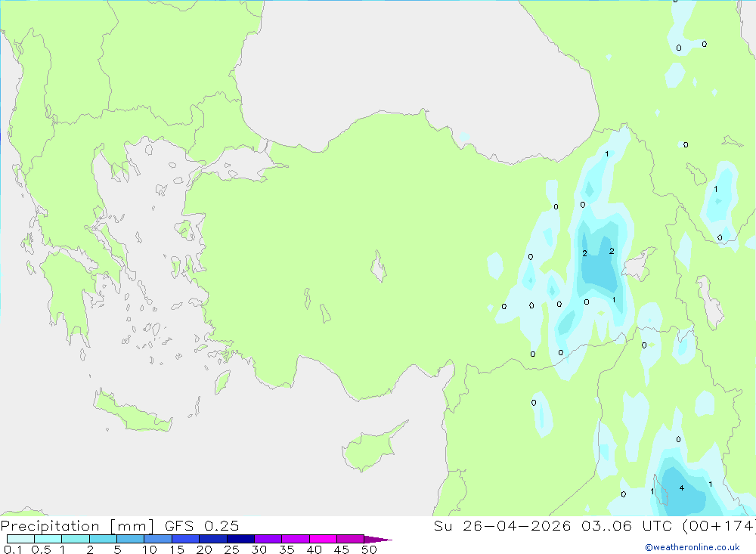The image size is (756, 554).
Task: Select the 10–15 mm legend color swatch
Action: pyautogui.click(x=158, y=539)
